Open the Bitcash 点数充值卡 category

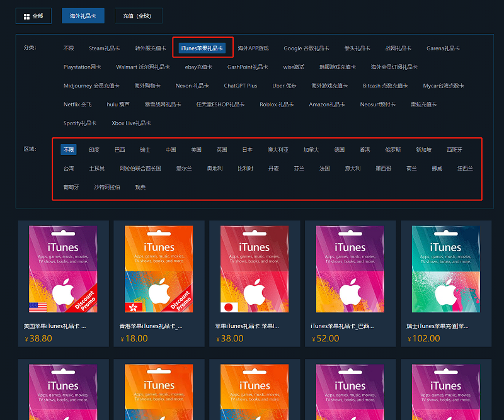(385, 86)
